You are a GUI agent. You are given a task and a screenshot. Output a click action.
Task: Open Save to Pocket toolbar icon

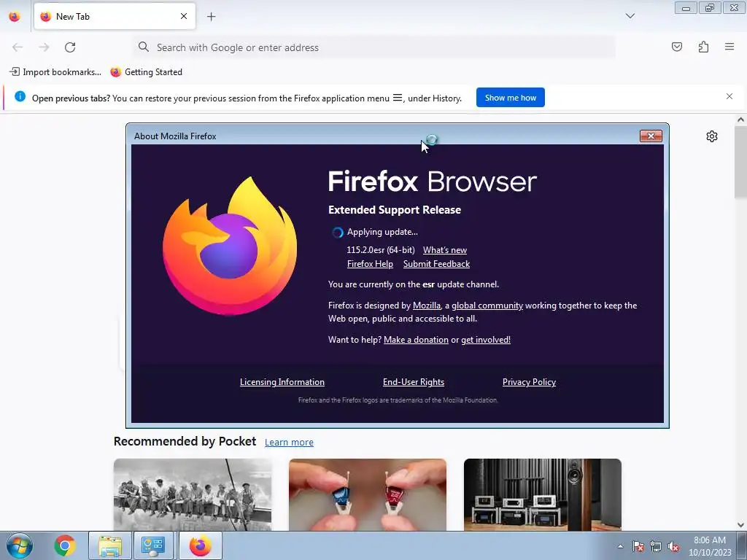pyautogui.click(x=676, y=47)
